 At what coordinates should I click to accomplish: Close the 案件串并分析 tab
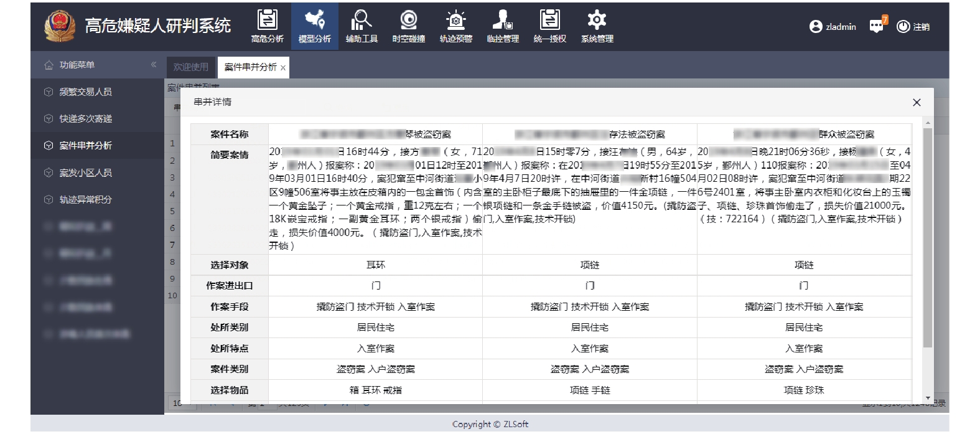[283, 68]
